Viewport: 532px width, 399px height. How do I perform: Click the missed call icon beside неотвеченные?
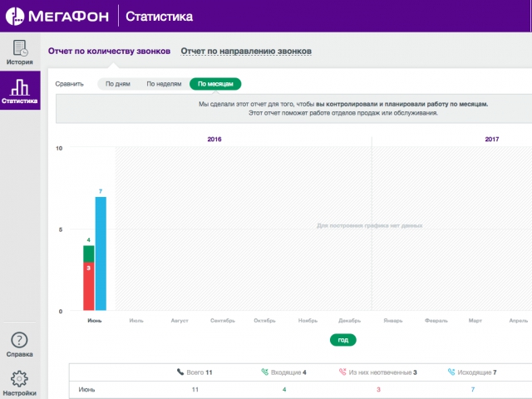pyautogui.click(x=342, y=372)
